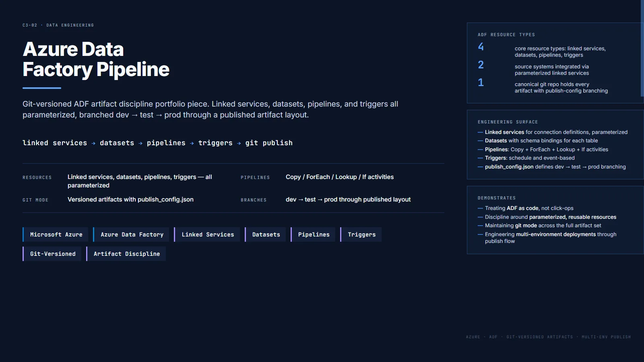Click the Artifact Discipline tag
The width and height of the screenshot is (644, 362).
pos(126,254)
